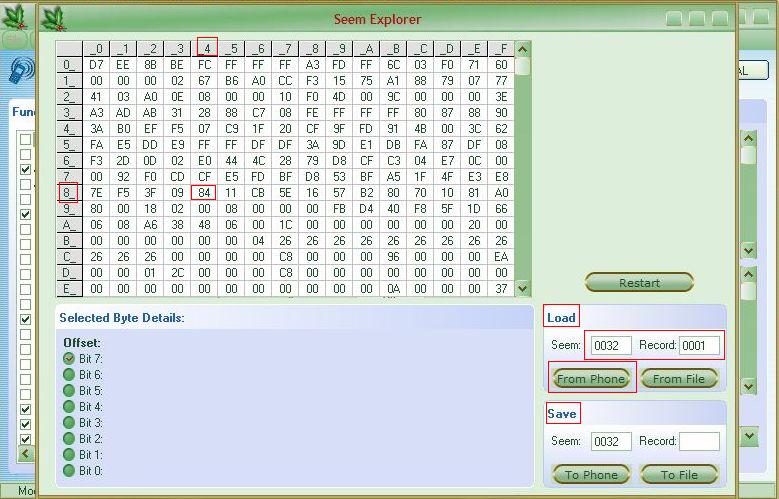Click the phone icon behind the window
This screenshot has height=499, width=779.
point(19,71)
